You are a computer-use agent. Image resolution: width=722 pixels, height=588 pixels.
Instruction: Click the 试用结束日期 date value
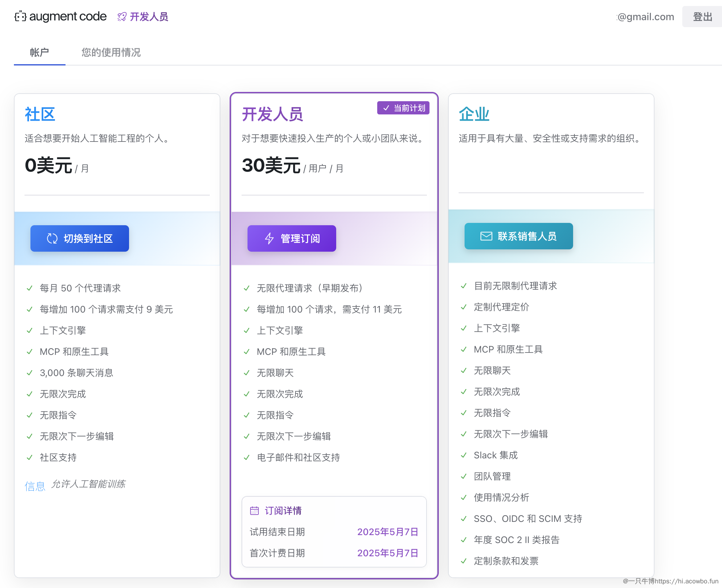click(x=387, y=532)
